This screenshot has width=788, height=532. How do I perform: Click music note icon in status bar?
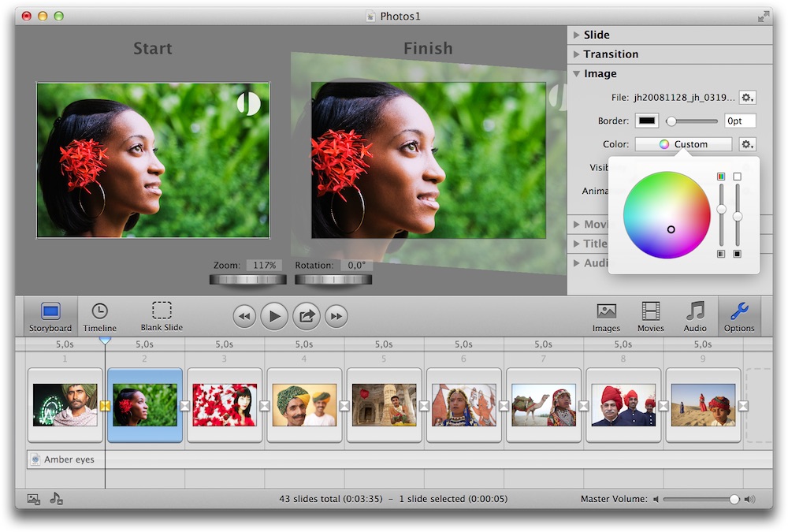tap(56, 499)
